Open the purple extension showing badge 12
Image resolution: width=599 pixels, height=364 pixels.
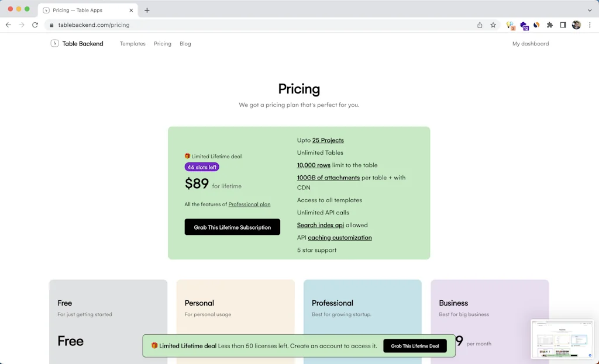click(524, 25)
